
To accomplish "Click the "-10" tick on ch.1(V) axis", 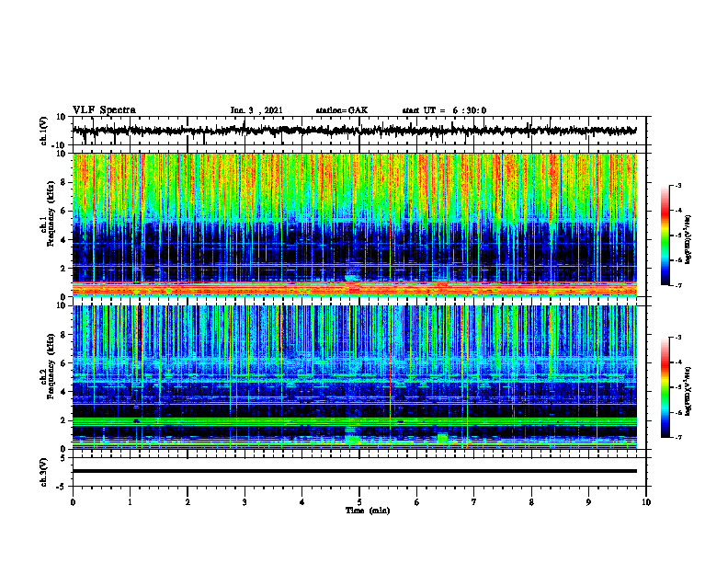I will coord(60,145).
